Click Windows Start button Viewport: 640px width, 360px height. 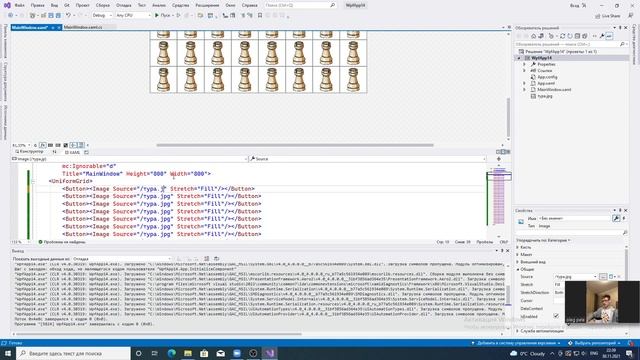pos(8,353)
